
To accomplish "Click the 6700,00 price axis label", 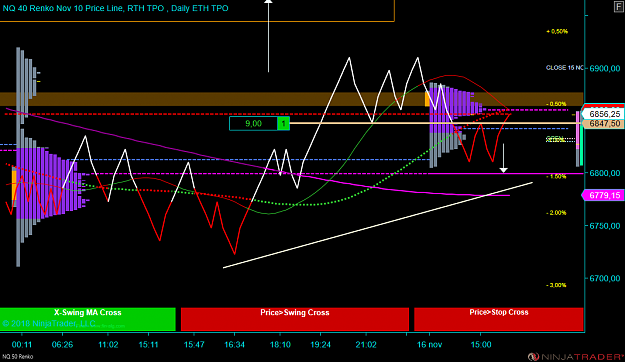I will (605, 278).
